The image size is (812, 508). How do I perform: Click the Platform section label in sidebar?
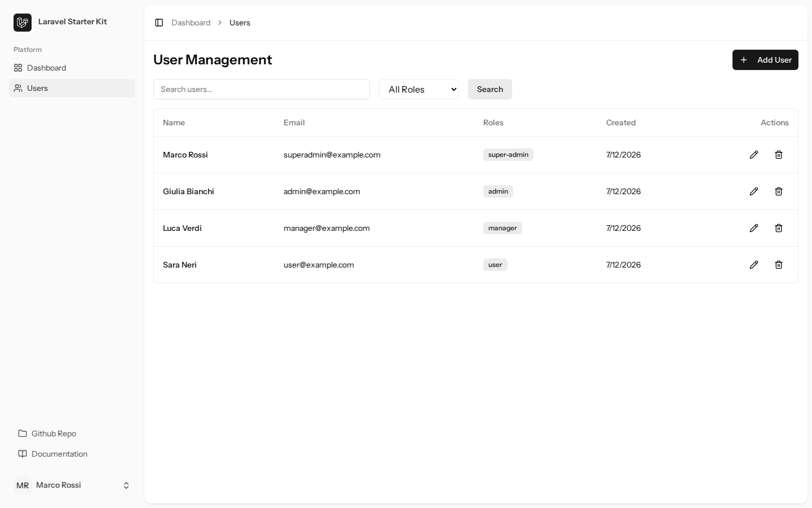tap(28, 50)
